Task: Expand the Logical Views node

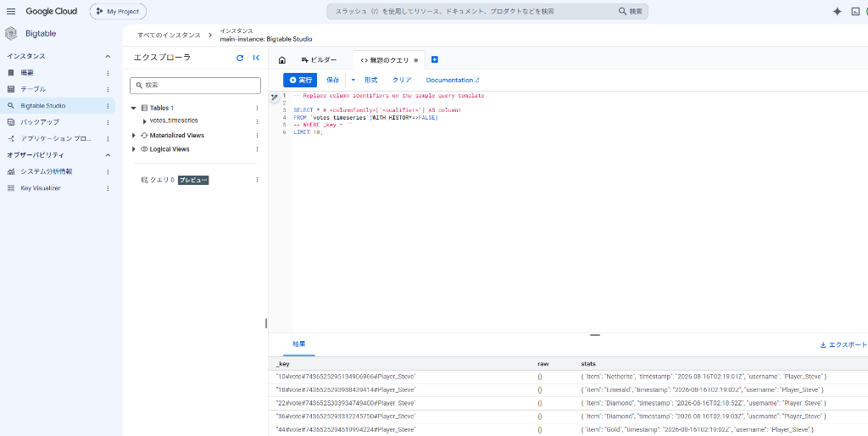Action: tap(133, 149)
